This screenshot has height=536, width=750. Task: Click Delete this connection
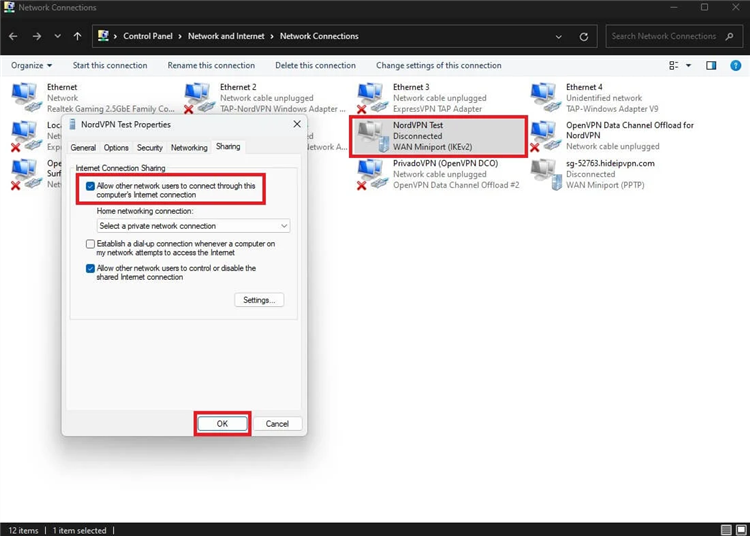[x=315, y=66]
